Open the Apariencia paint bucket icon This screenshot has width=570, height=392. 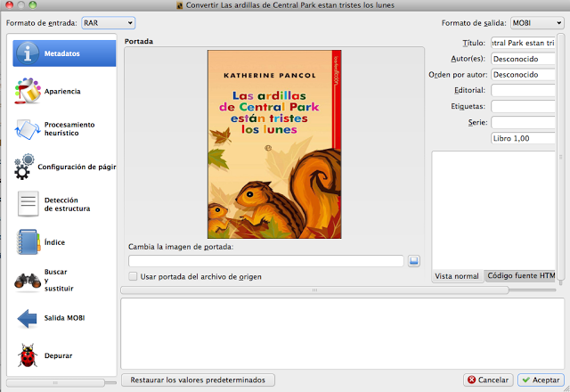[28, 91]
